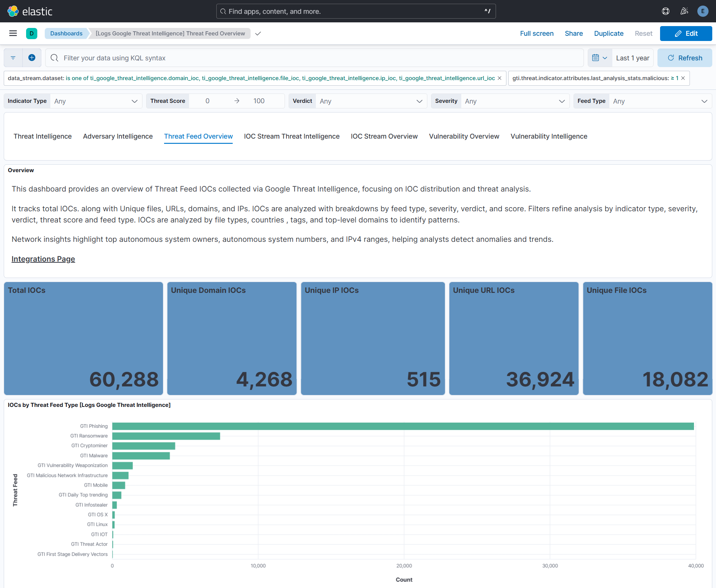Switch to the Adversary Intelligence tab

tap(118, 136)
